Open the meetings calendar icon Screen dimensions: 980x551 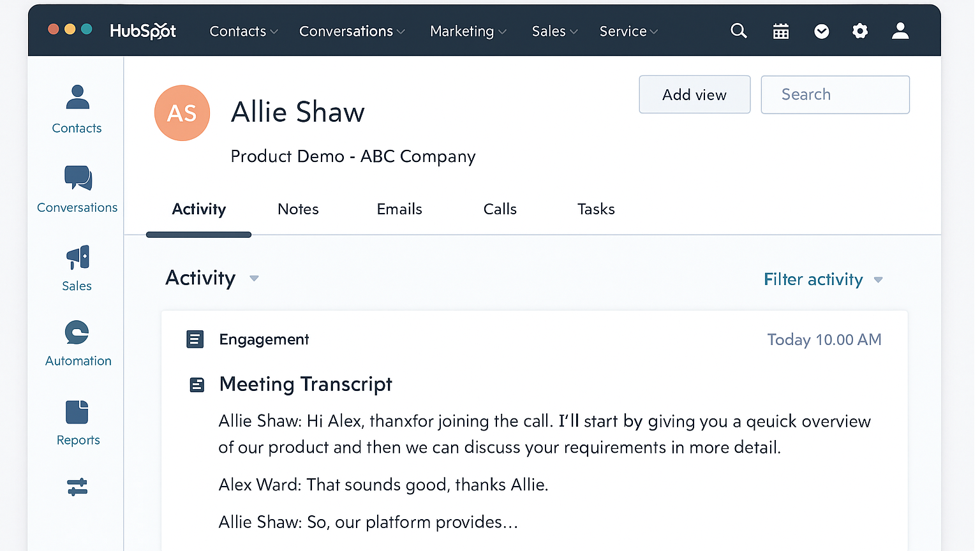[780, 30]
